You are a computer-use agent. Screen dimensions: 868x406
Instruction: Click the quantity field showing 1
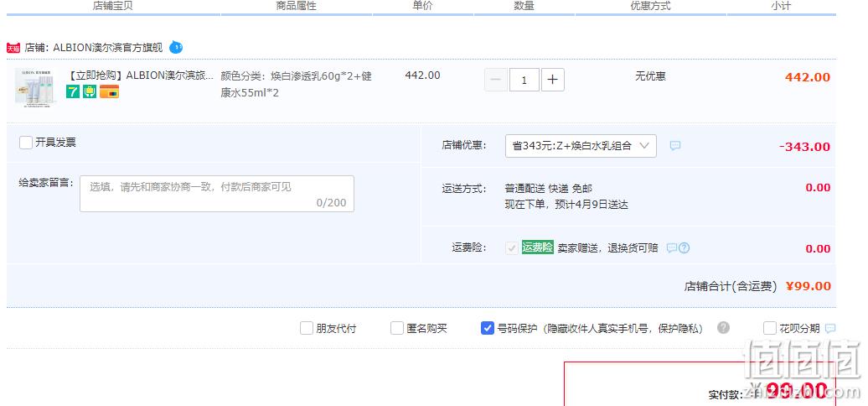(x=524, y=80)
